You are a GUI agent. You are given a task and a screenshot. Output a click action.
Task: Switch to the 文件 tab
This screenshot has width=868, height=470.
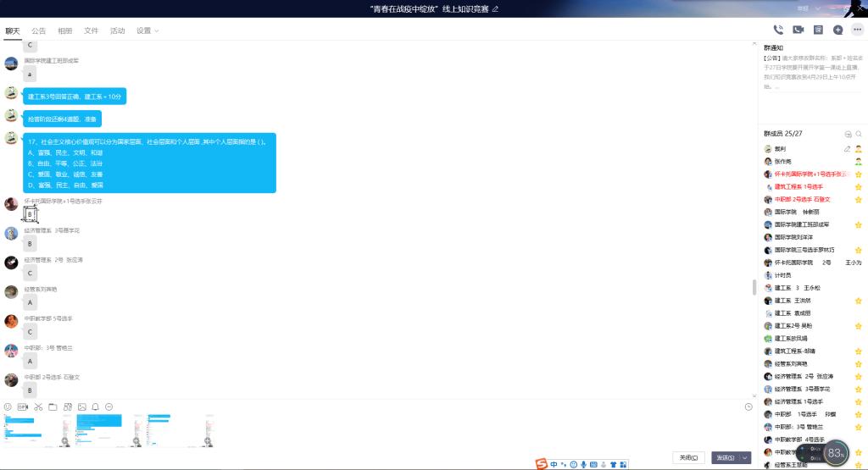91,30
